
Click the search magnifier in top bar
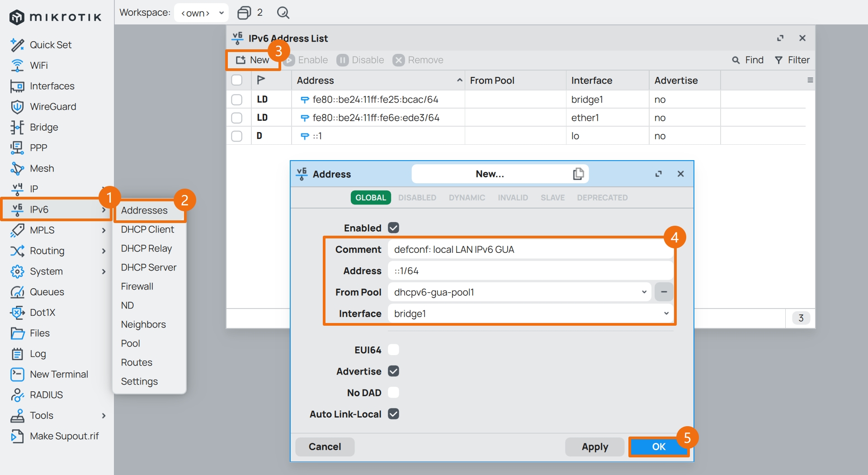(x=283, y=13)
